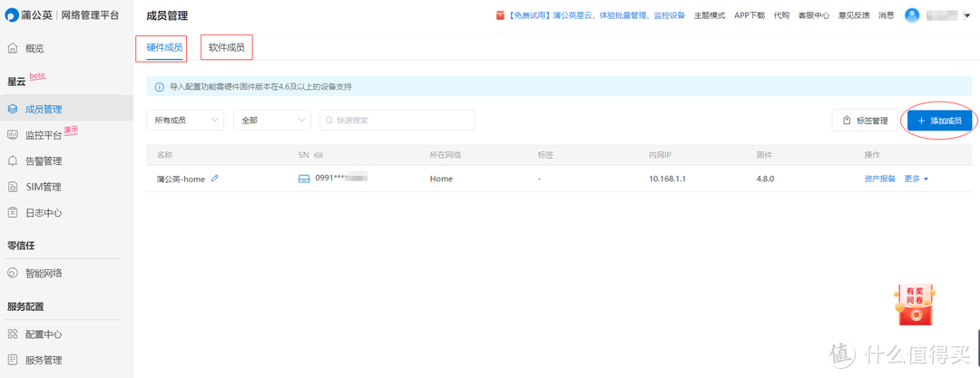This screenshot has width=980, height=378.
Task: Open 客服中心 in top bar
Action: click(x=814, y=15)
